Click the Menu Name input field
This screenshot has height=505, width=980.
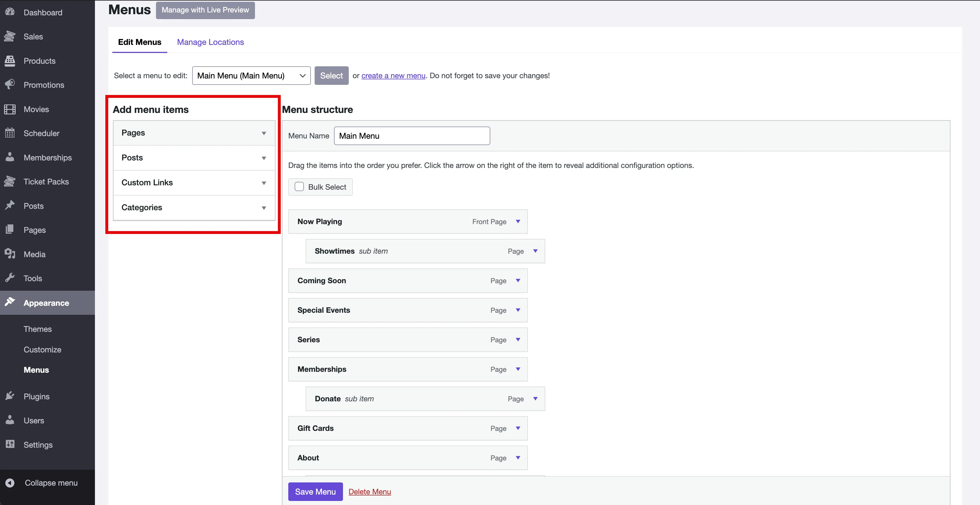[x=412, y=136]
